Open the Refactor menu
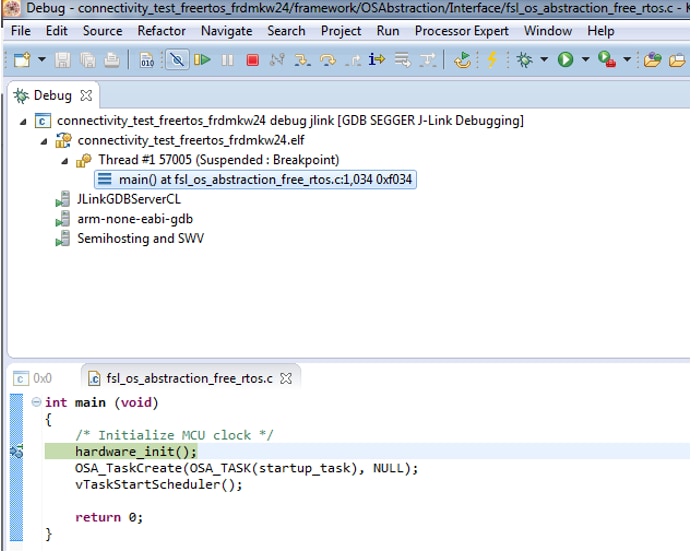This screenshot has width=697, height=559. [161, 31]
